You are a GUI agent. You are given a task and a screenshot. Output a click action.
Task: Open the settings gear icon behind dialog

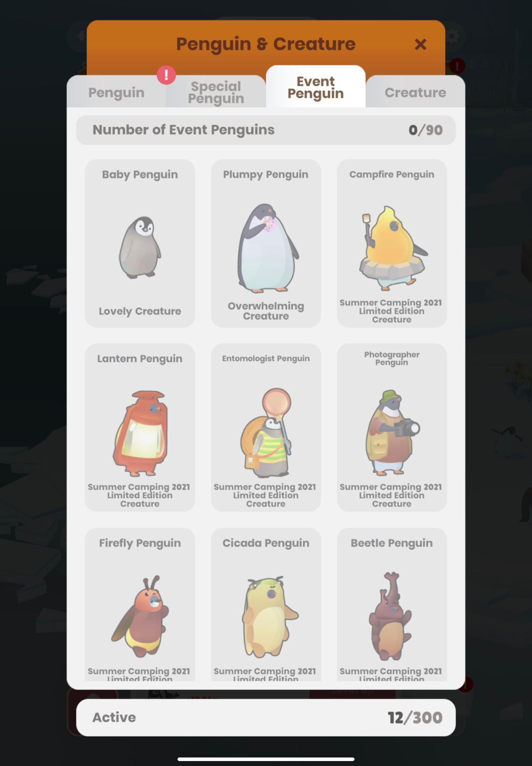[x=452, y=36]
